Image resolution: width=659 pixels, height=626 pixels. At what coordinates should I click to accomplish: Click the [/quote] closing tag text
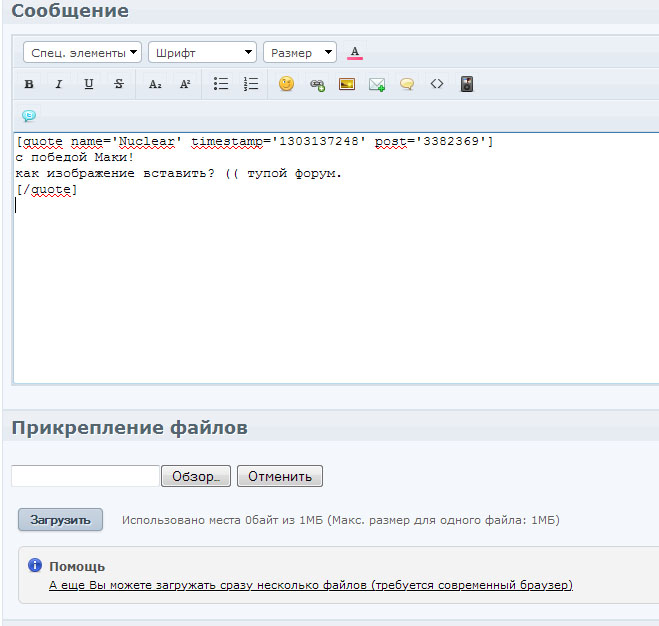(x=47, y=190)
